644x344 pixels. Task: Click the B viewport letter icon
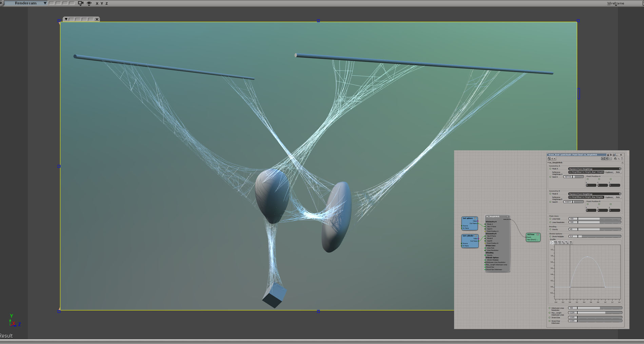pyautogui.click(x=2, y=3)
